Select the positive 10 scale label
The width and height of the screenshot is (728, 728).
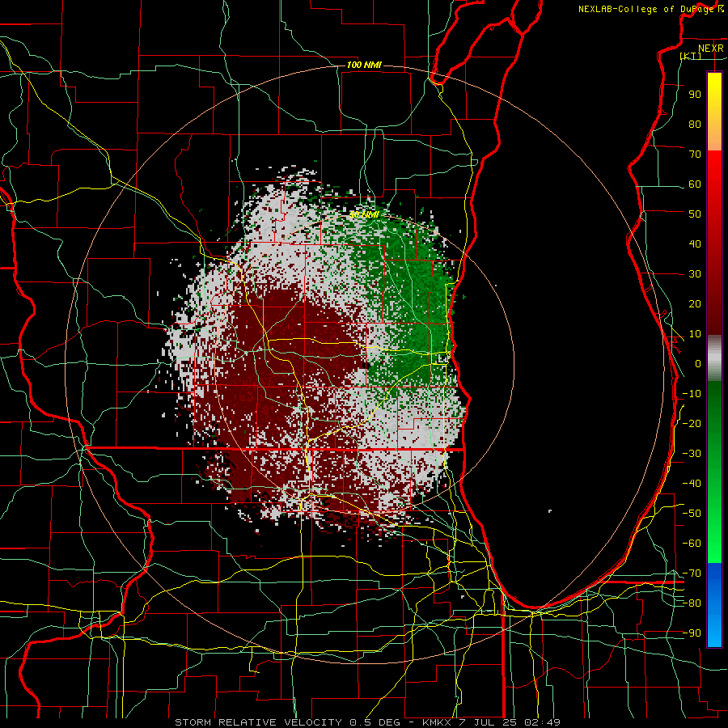coord(695,334)
